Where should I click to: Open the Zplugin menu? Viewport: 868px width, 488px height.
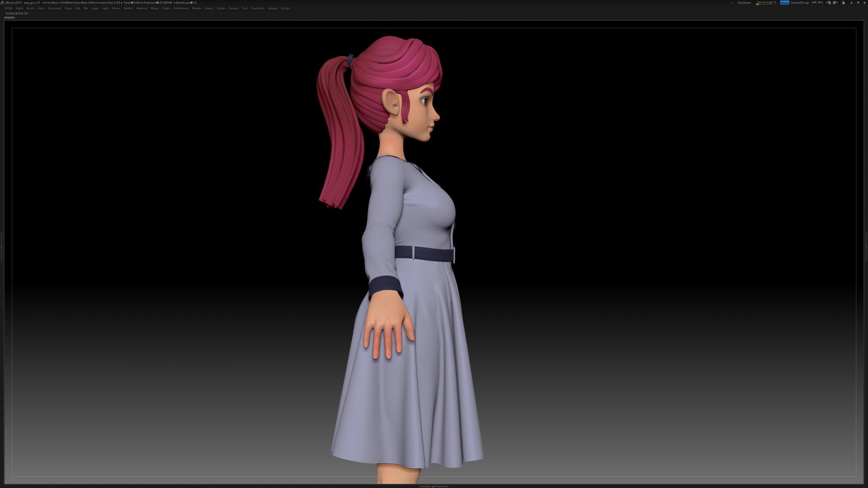pos(272,8)
